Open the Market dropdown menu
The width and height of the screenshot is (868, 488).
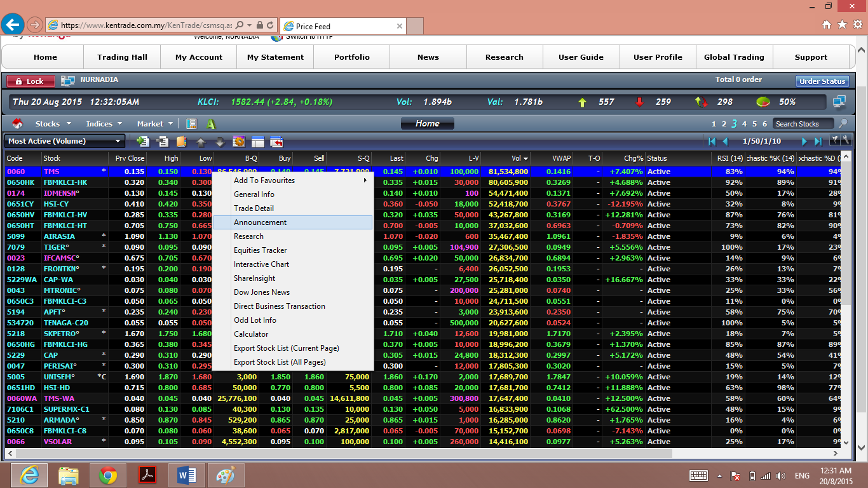tap(155, 124)
